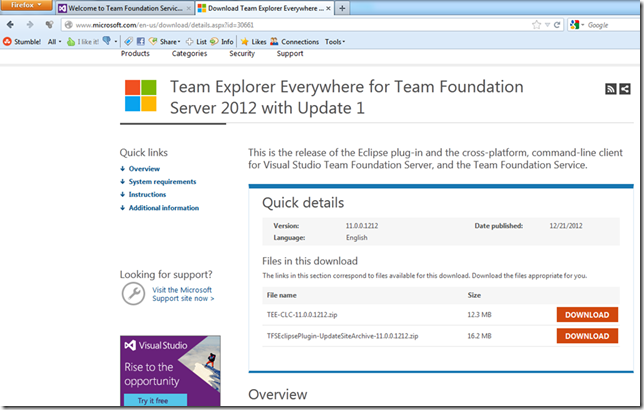Image resolution: width=644 pixels, height=410 pixels.
Task: Jump to Additional information quick link
Action: (x=163, y=208)
